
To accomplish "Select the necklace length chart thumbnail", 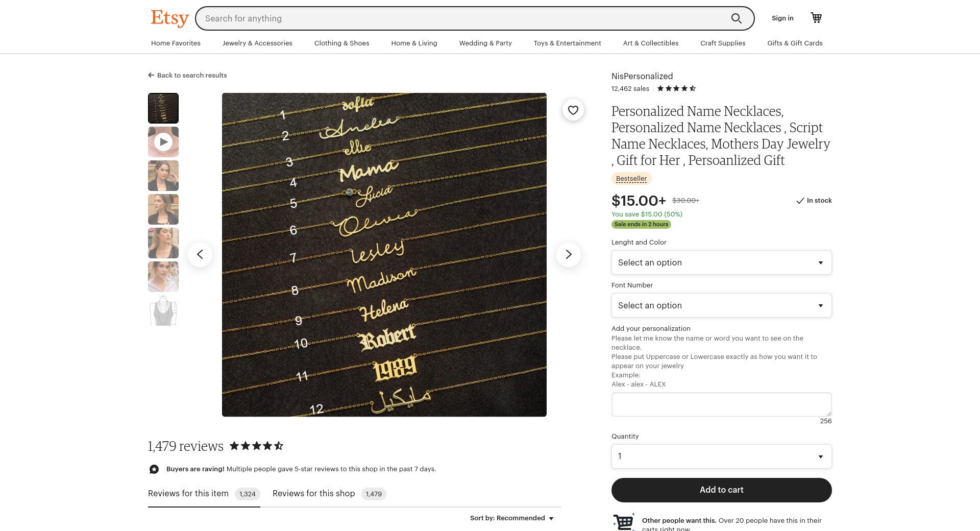I will pyautogui.click(x=163, y=310).
